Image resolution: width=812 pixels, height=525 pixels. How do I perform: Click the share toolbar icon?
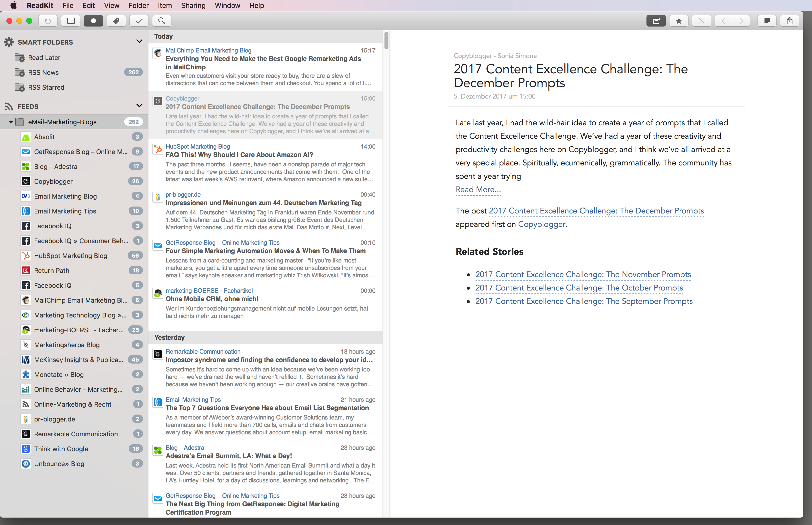click(x=790, y=21)
